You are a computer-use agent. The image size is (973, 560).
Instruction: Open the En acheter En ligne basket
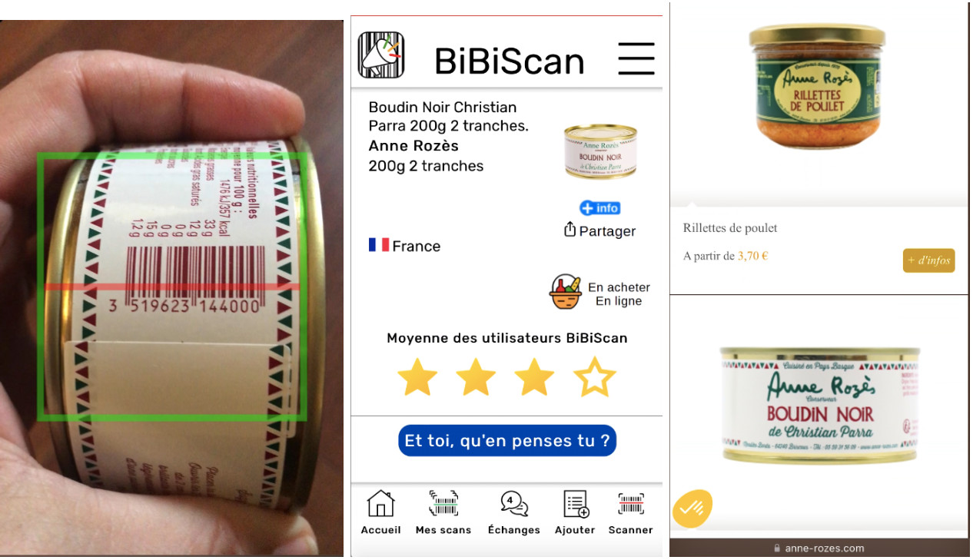pyautogui.click(x=599, y=293)
